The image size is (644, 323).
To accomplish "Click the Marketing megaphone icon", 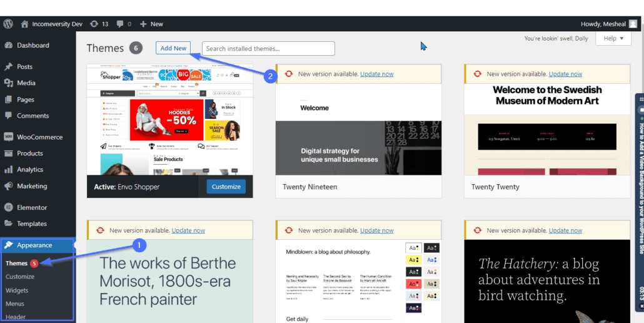I will tap(9, 186).
